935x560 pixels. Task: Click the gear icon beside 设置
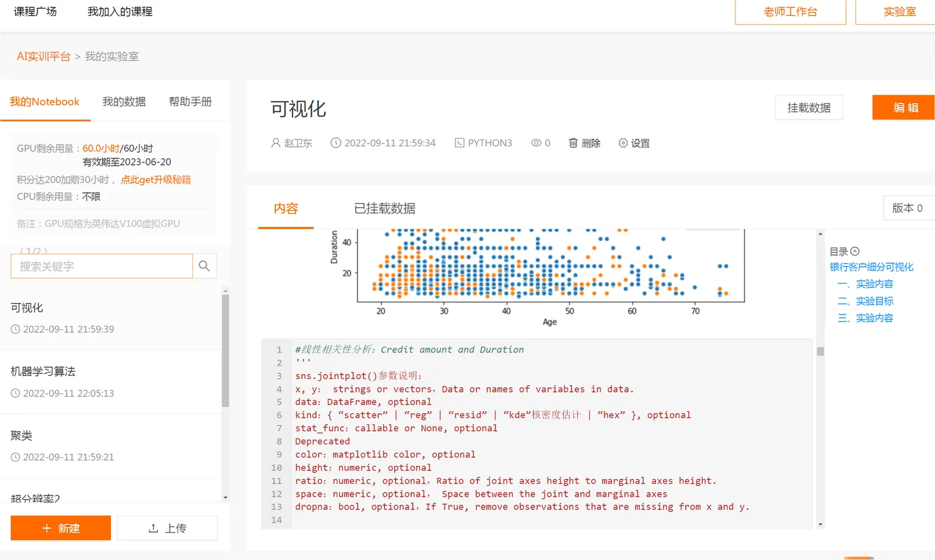pos(623,143)
